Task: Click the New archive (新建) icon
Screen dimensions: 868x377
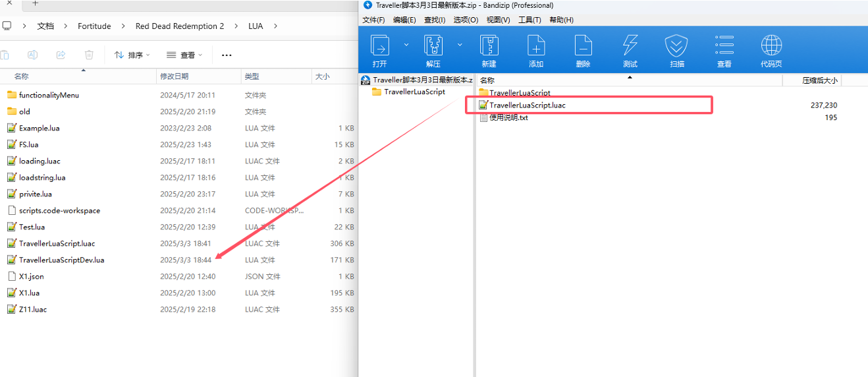Action: coord(489,46)
